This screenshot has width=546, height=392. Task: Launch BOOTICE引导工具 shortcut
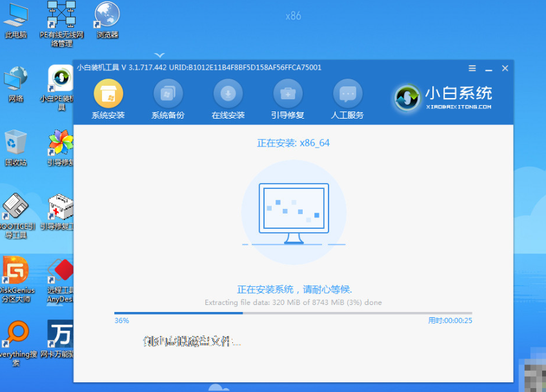coord(14,210)
